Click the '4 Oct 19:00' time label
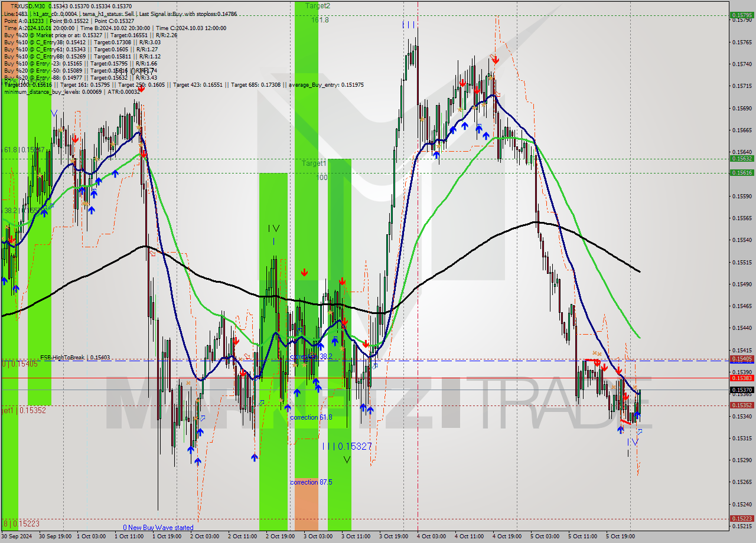 [x=509, y=537]
